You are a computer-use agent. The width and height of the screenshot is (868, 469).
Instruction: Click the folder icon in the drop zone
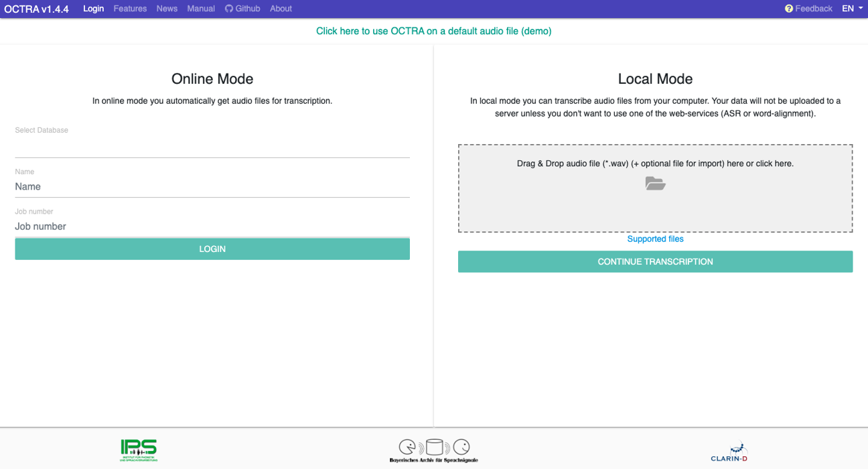click(655, 182)
